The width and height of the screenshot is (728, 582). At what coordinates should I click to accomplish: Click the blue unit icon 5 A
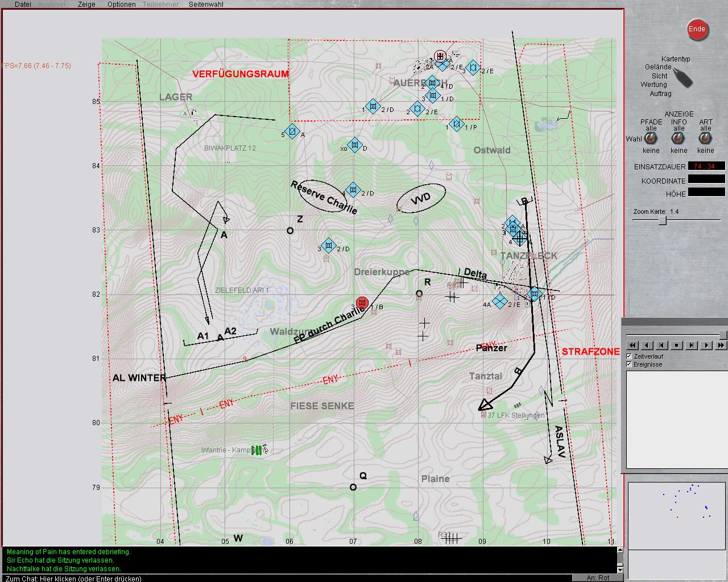pyautogui.click(x=292, y=131)
